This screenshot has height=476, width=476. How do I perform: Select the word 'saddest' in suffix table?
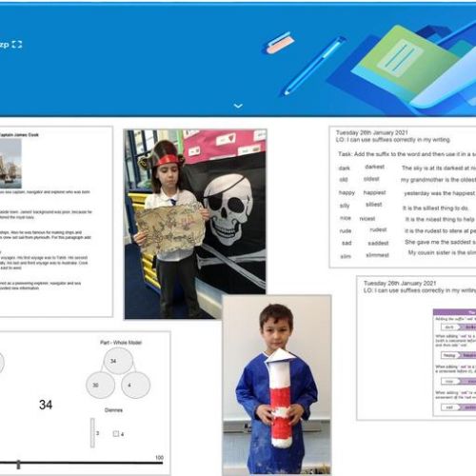(x=378, y=243)
